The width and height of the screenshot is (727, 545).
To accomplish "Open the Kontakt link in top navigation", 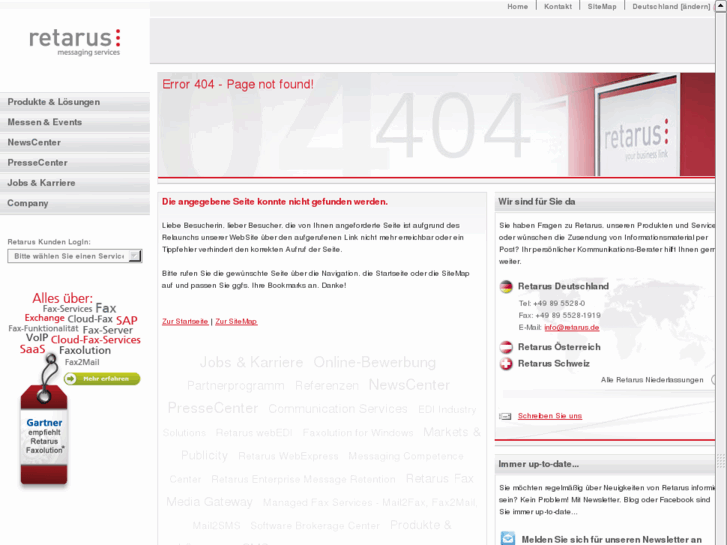I will point(558,6).
